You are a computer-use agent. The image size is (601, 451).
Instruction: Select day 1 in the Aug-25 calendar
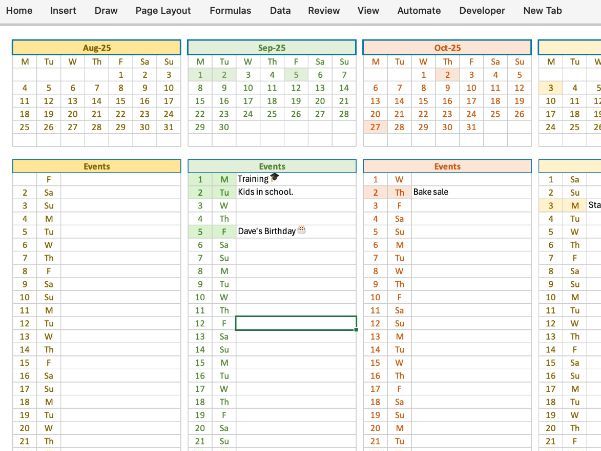coord(121,75)
